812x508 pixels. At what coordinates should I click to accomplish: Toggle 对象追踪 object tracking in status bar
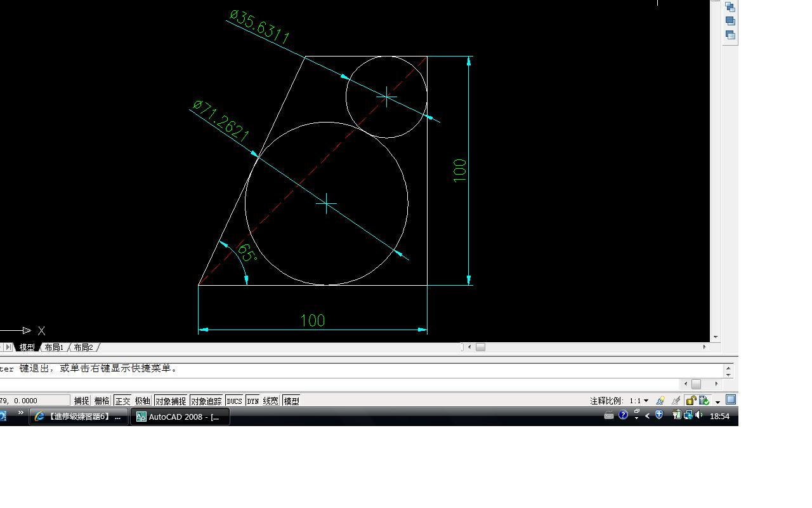[x=206, y=401]
